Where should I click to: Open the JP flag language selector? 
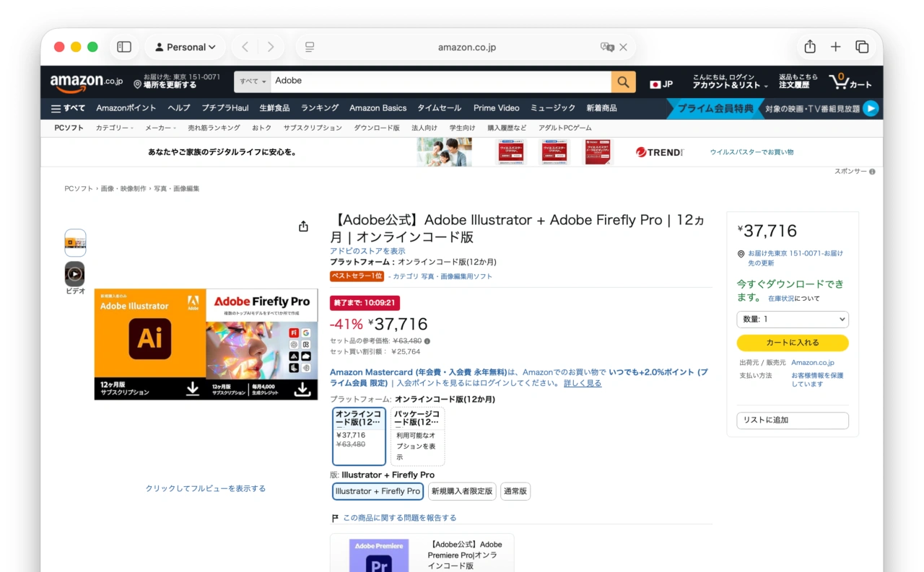click(x=661, y=84)
